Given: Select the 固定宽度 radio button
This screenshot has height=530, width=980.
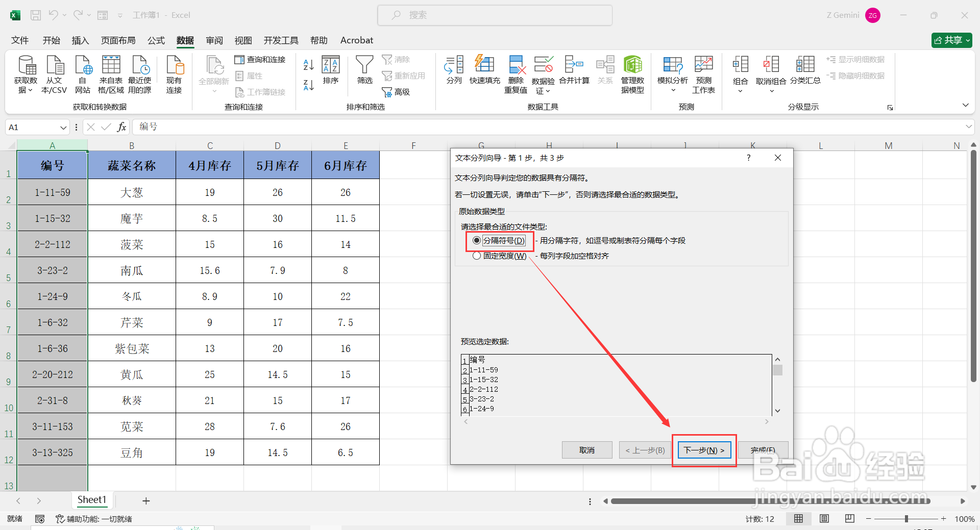Looking at the screenshot, I should (477, 256).
